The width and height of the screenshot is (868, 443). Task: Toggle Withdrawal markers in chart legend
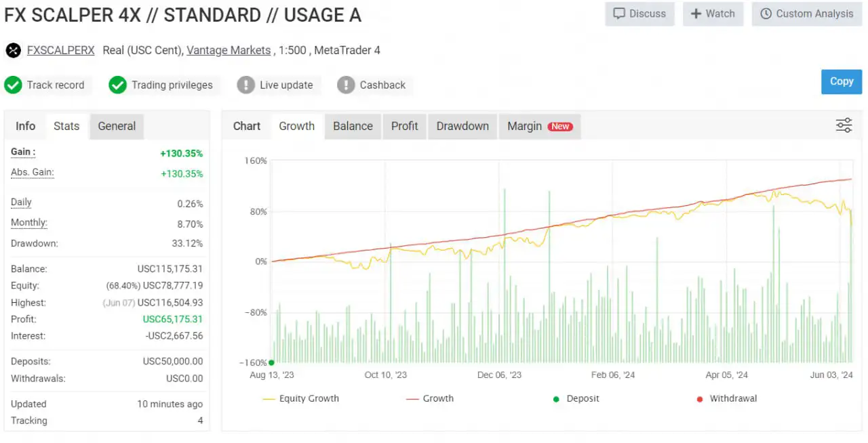point(726,398)
